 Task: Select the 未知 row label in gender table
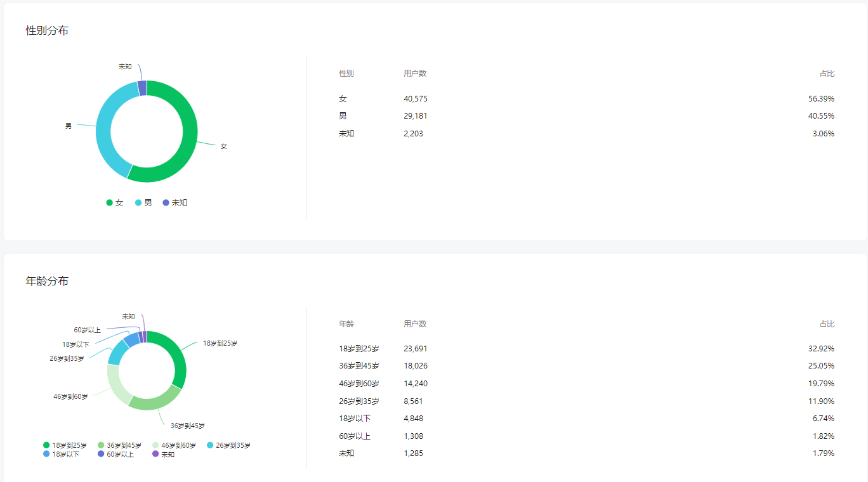346,134
